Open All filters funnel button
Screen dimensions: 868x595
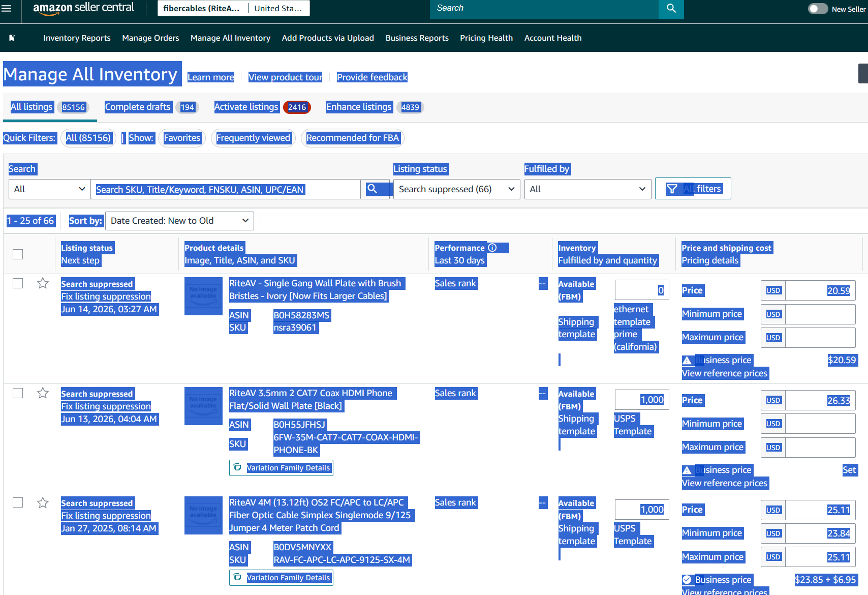[693, 189]
